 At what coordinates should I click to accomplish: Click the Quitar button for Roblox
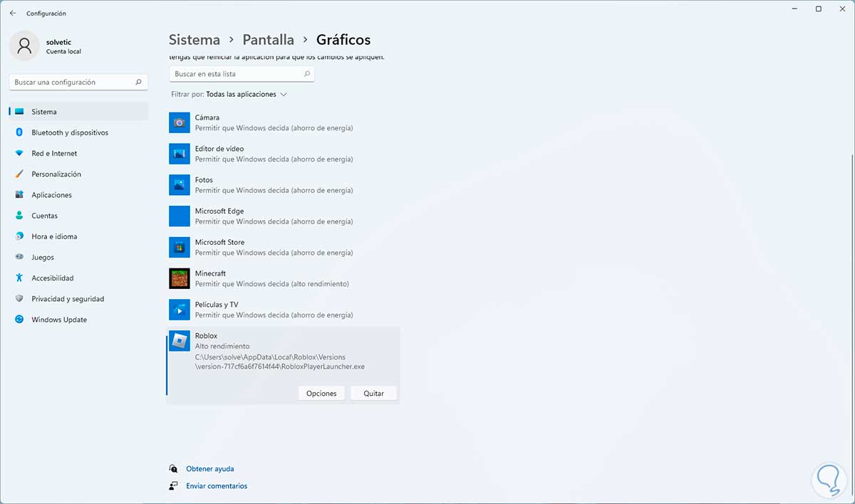(x=373, y=394)
